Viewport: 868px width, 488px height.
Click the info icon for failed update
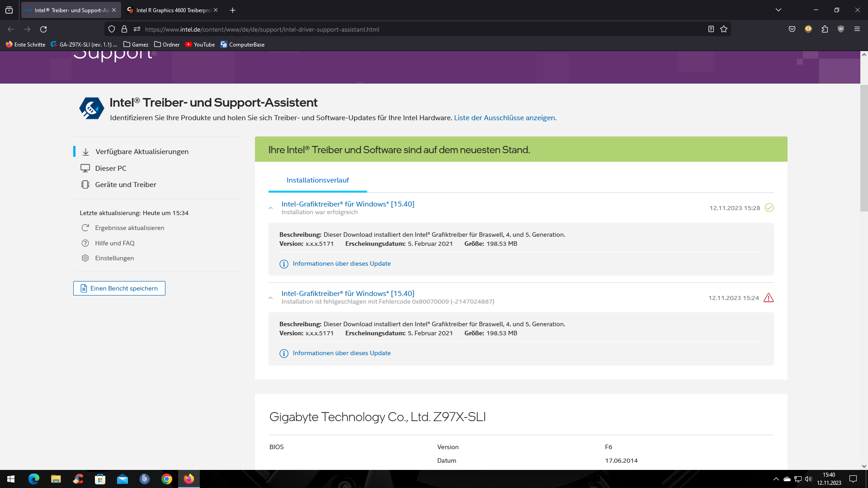point(284,353)
